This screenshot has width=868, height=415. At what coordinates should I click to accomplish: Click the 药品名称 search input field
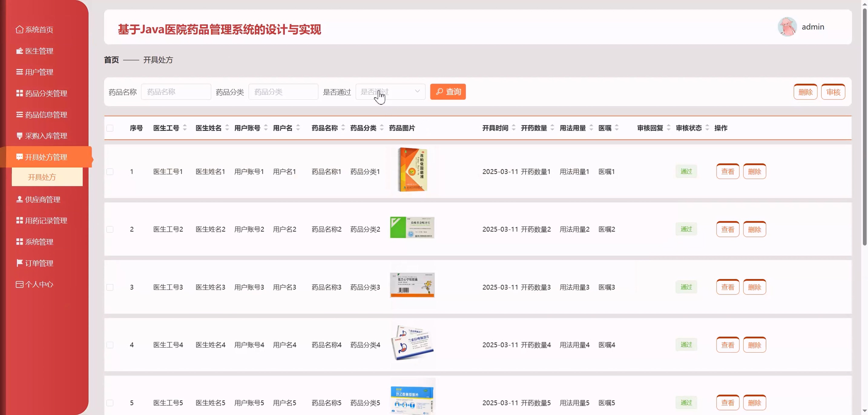pyautogui.click(x=176, y=92)
